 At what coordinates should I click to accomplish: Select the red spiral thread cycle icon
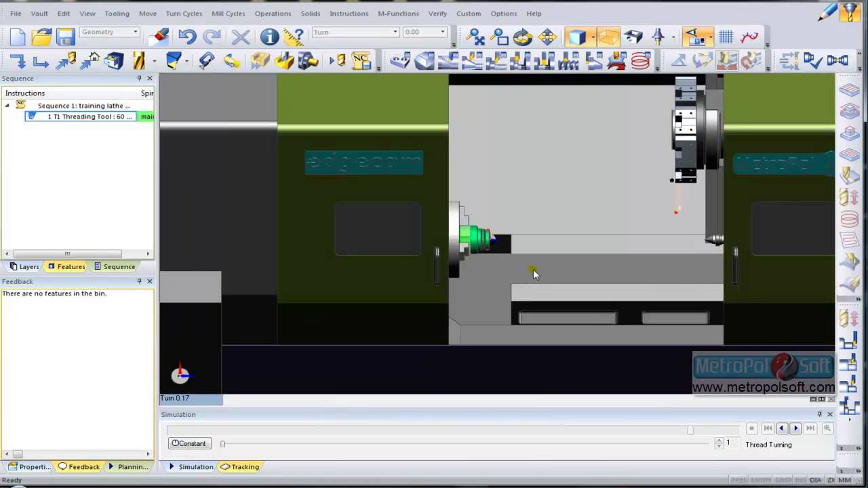[641, 62]
